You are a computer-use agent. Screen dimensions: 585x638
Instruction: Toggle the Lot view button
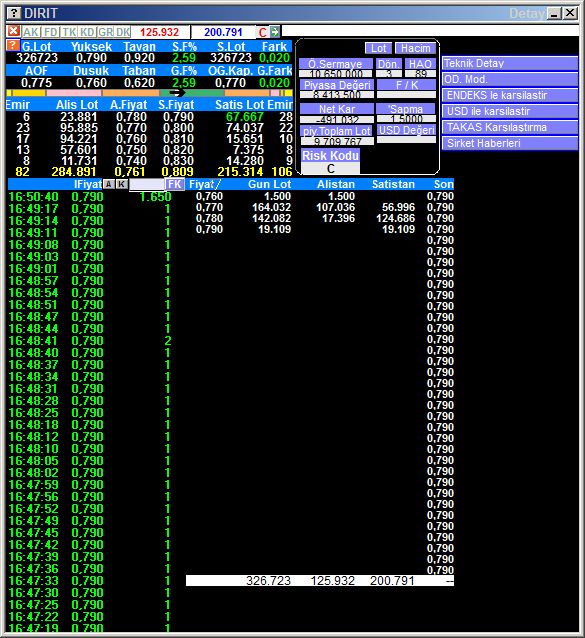tap(378, 48)
